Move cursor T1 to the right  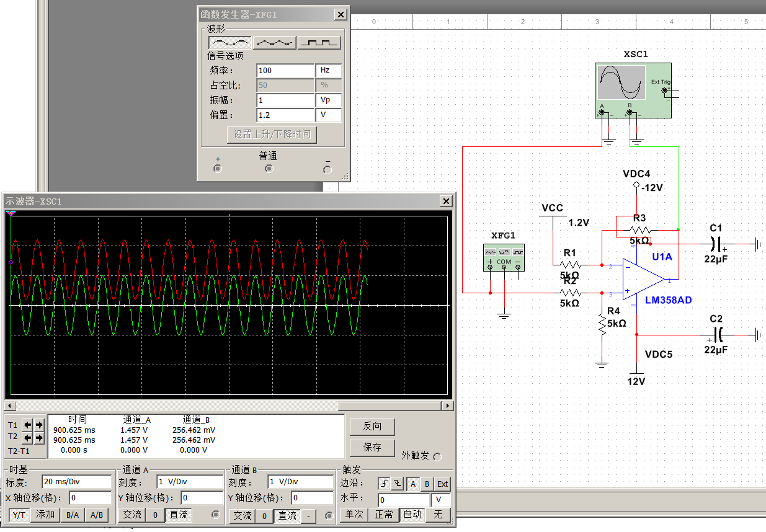point(39,425)
